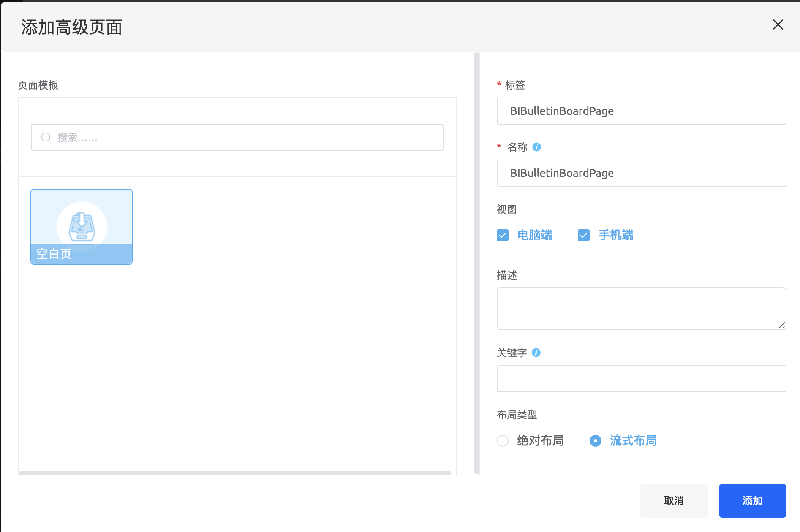Image resolution: width=800 pixels, height=532 pixels.
Task: Click into the 名称 input field
Action: pyautogui.click(x=641, y=173)
